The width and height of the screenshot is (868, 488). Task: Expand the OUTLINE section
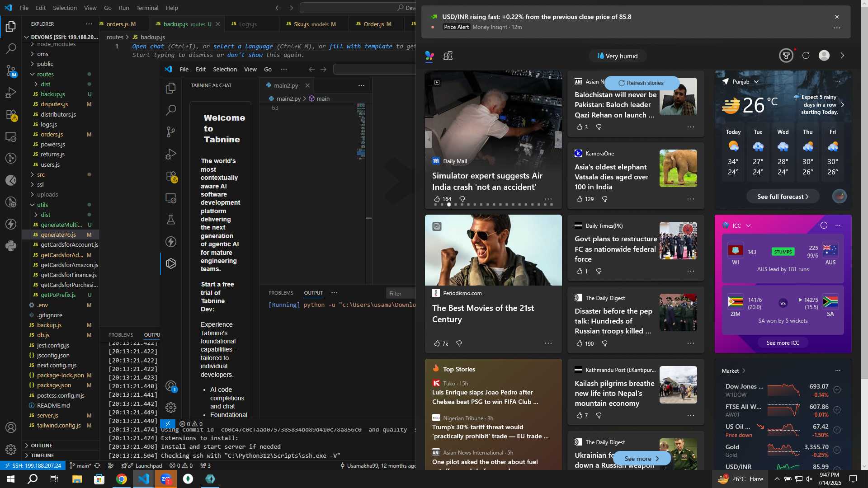click(61, 446)
